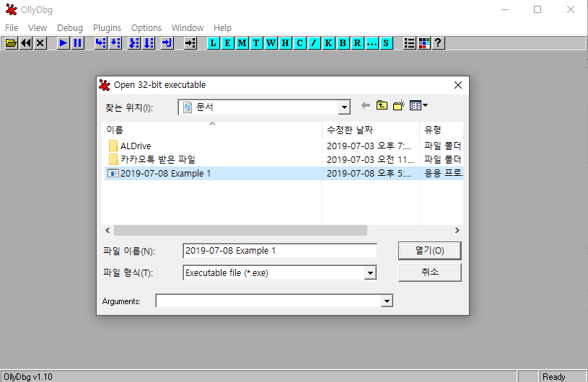Show References with R button
The width and height of the screenshot is (588, 382).
point(357,43)
